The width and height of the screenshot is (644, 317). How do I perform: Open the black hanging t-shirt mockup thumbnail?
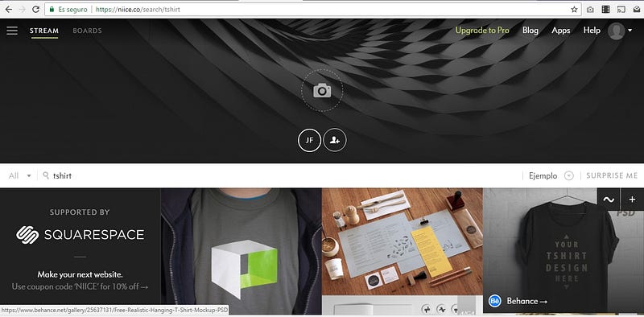[x=563, y=251]
